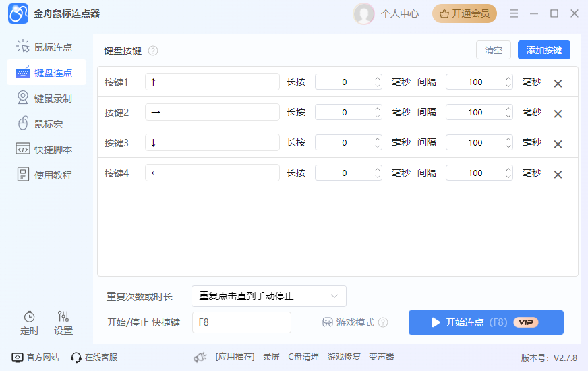The image size is (588, 371).
Task: Increase 按键3 间隔 interval with up arrow
Action: [x=508, y=139]
